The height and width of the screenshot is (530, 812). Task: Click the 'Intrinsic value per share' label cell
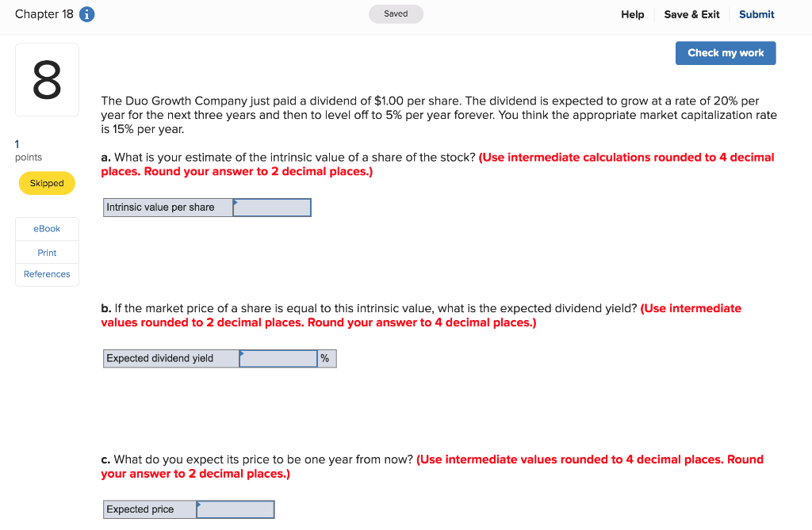click(168, 208)
